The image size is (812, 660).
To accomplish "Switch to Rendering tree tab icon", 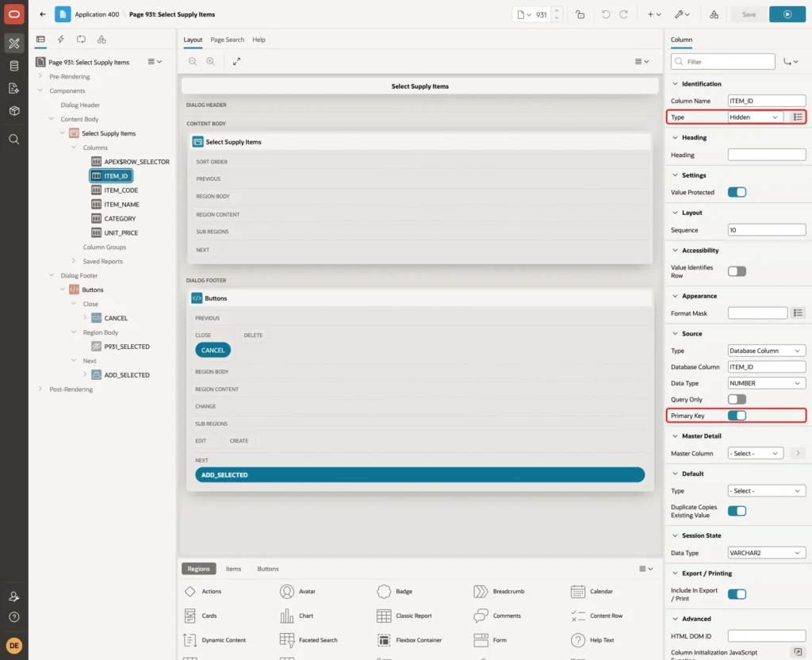I will tap(40, 40).
